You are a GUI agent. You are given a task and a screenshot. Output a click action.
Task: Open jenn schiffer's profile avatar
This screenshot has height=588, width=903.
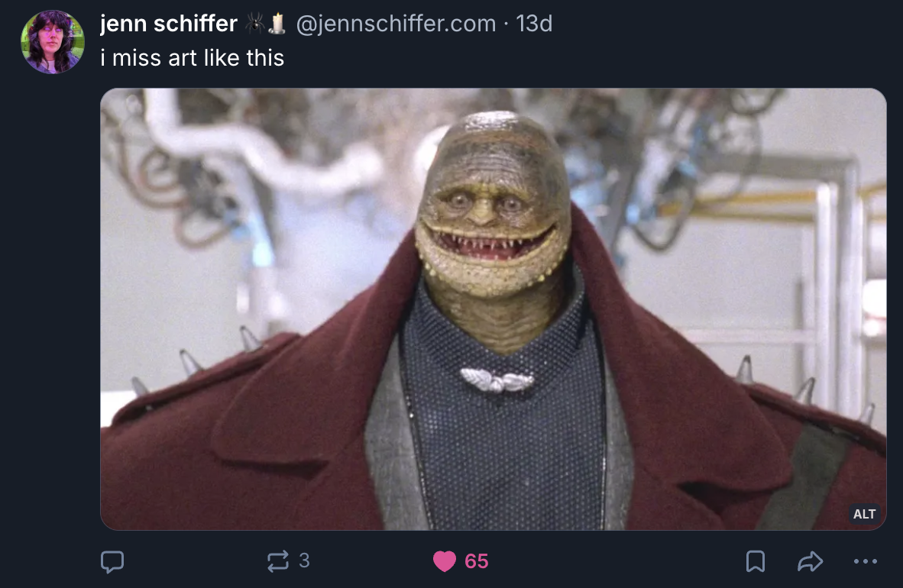[x=53, y=41]
